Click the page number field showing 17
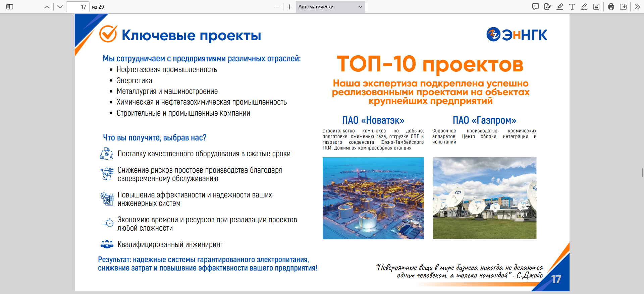The height and width of the screenshot is (294, 644). coord(78,7)
